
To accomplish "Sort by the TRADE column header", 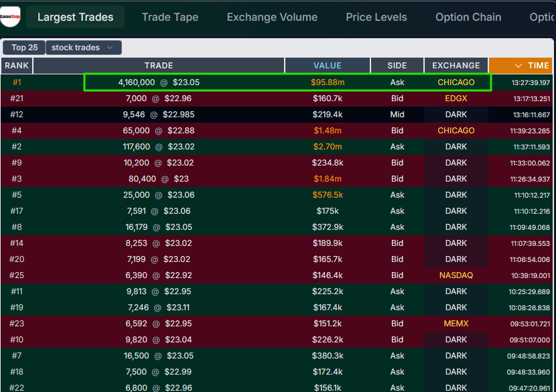I will [x=159, y=66].
